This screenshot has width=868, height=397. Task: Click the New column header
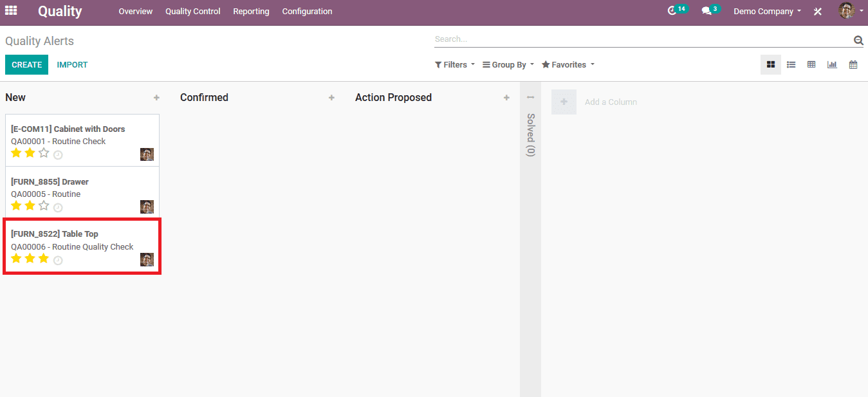(x=15, y=98)
